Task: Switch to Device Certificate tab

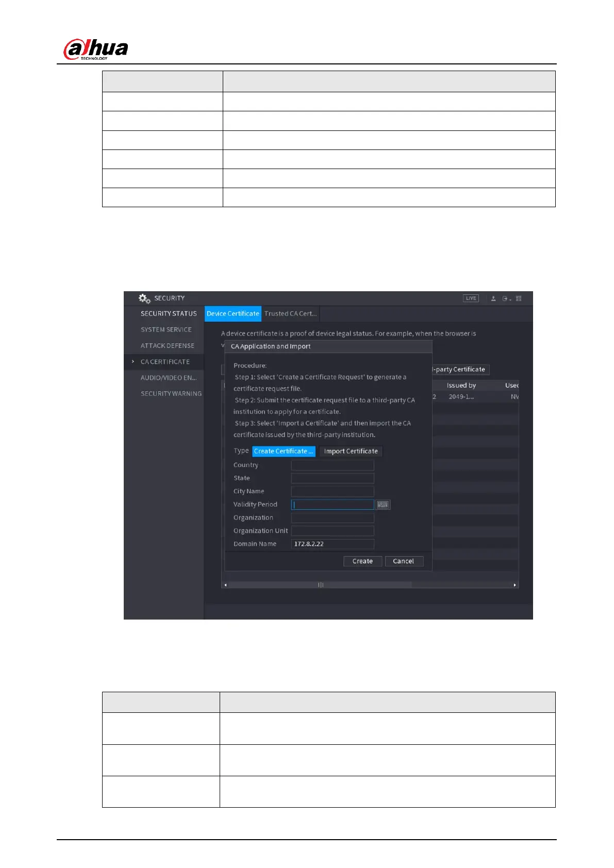Action: (233, 313)
